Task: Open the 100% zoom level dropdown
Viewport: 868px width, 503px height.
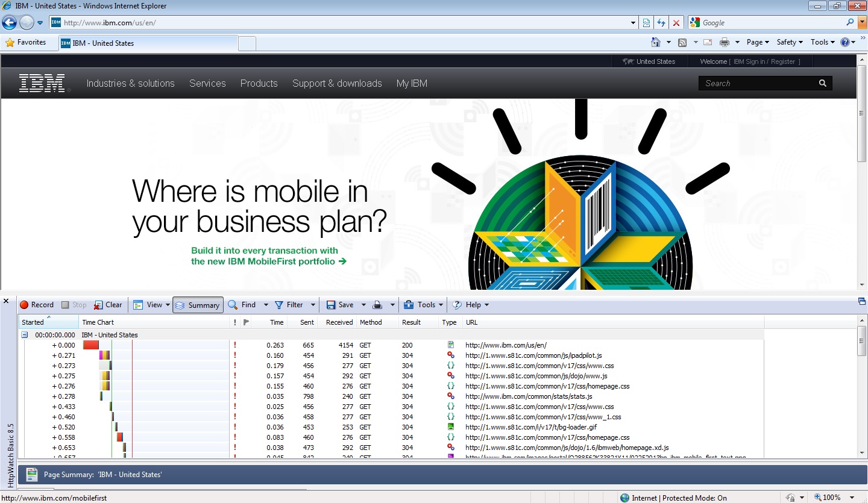Action: [852, 498]
